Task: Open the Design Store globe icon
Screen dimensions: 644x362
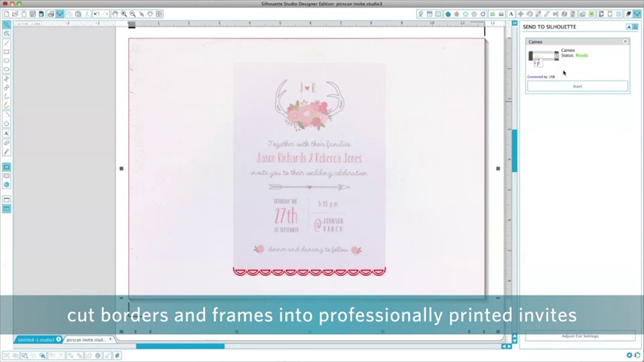Action: click(x=7, y=185)
